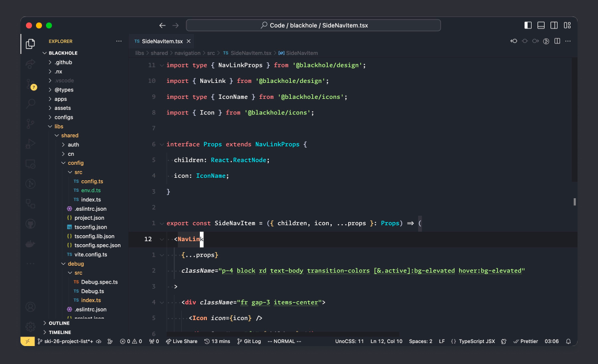Toggle the bottom panel visibility

pos(541,25)
